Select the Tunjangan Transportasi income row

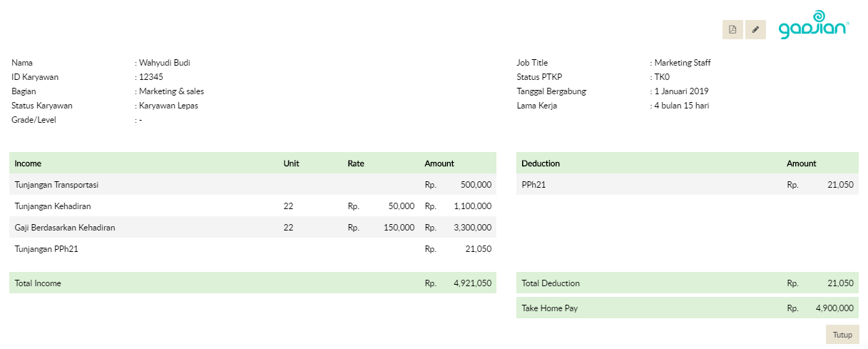point(56,185)
